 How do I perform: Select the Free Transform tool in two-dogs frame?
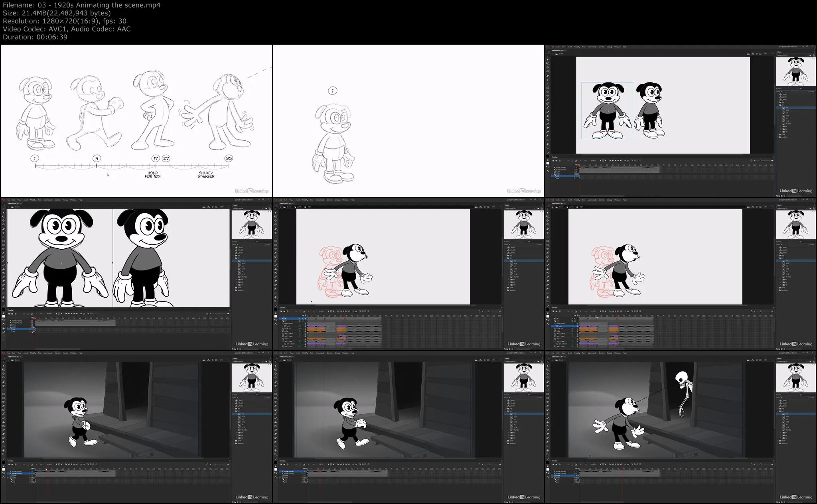548,63
